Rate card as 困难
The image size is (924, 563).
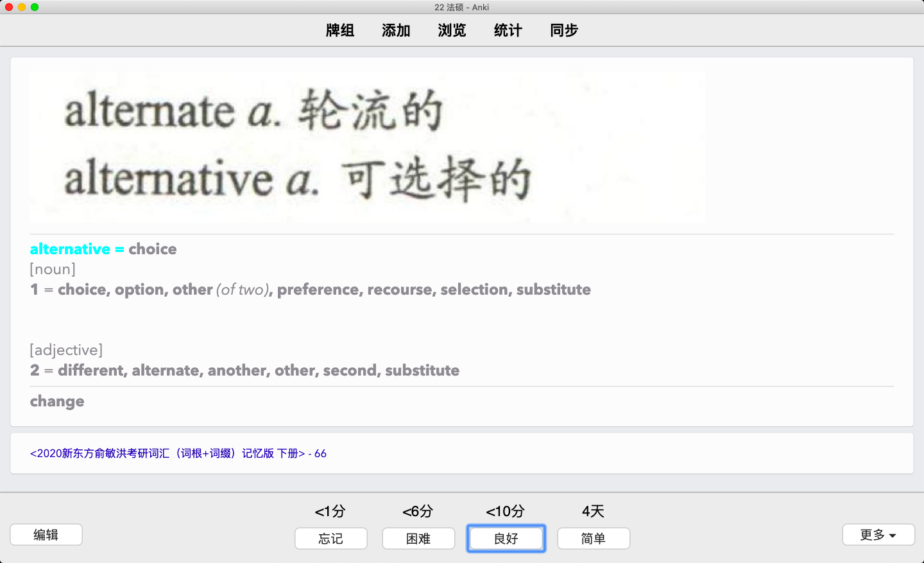(418, 539)
